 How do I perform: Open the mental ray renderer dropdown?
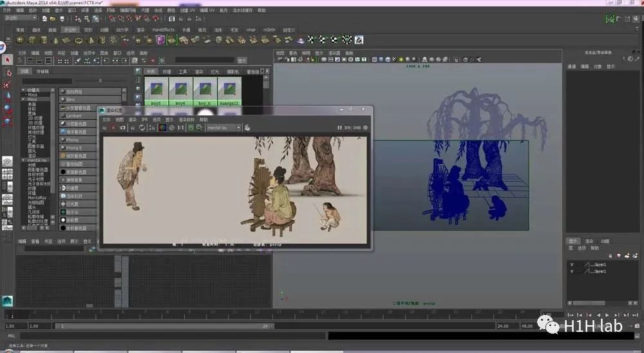223,128
